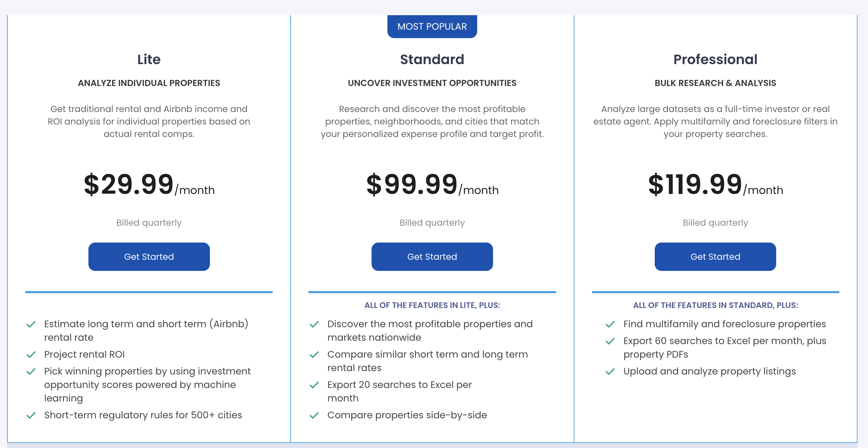Click checkmark beside Export 60 searches to Excel
Image resolution: width=868 pixels, height=448 pixels.
610,341
